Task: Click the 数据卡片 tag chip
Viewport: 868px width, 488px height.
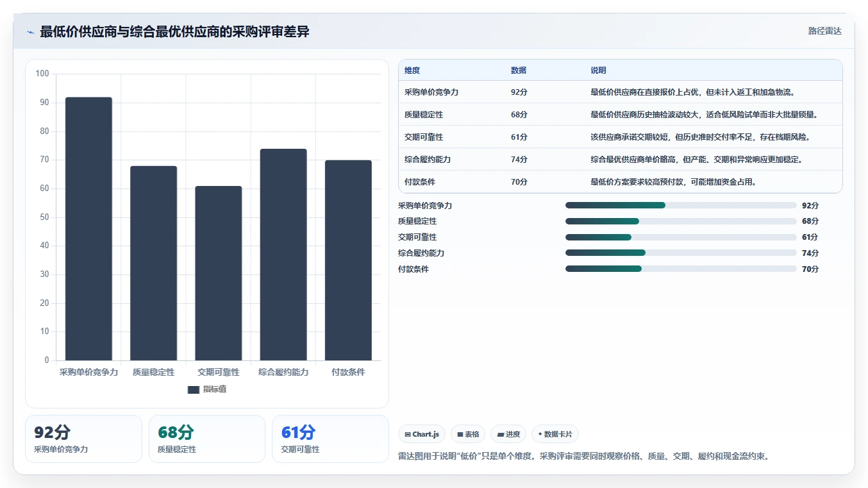Action: tap(555, 434)
